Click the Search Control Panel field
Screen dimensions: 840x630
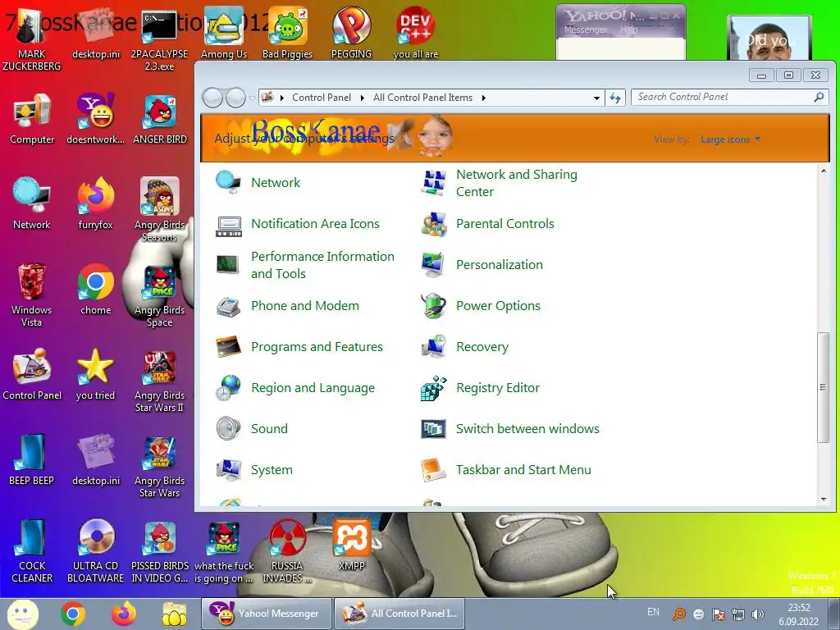(729, 97)
